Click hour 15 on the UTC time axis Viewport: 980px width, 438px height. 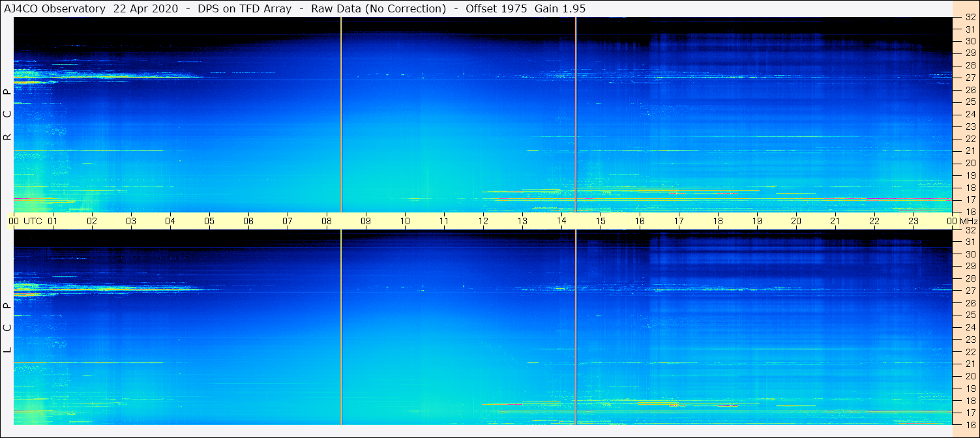point(601,221)
